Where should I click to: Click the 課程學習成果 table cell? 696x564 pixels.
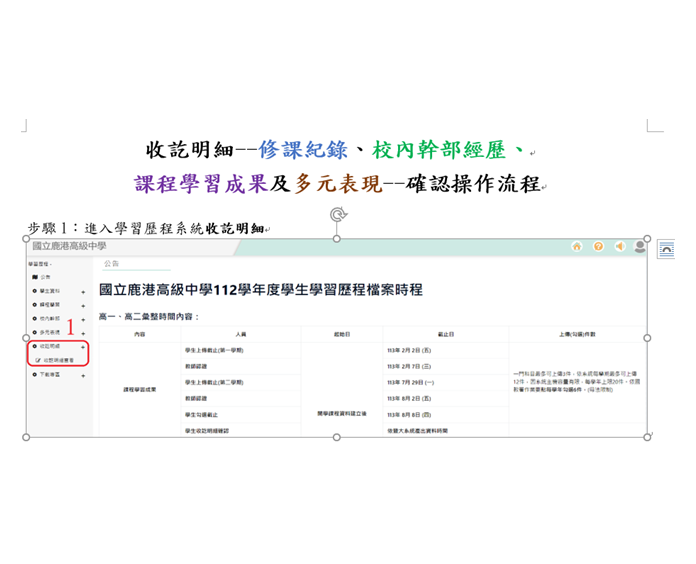coord(140,390)
